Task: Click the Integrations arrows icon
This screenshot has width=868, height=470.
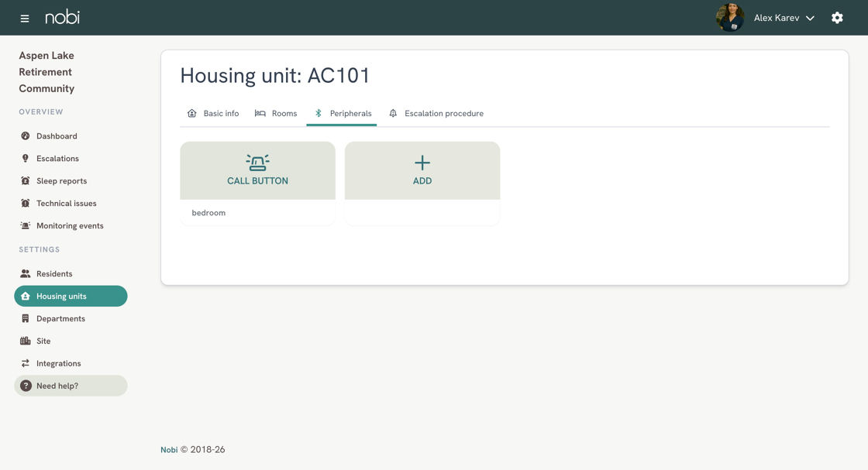Action: [26, 363]
